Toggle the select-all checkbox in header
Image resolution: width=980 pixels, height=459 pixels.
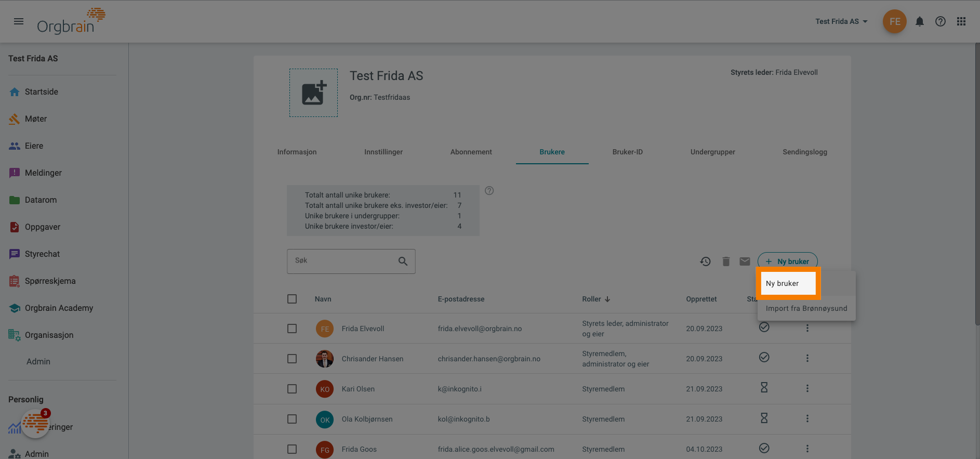coord(292,299)
